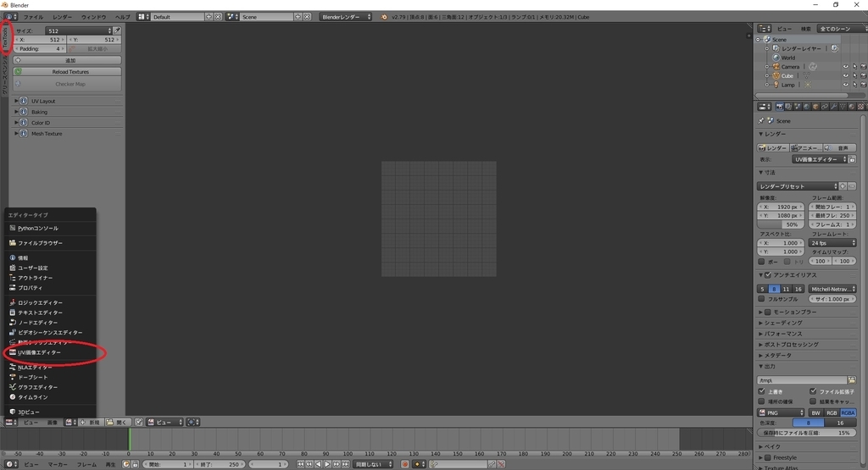Screen dimensions: 868x470
Task: Toggle the アンチエイリアス checkbox
Action: (768, 275)
